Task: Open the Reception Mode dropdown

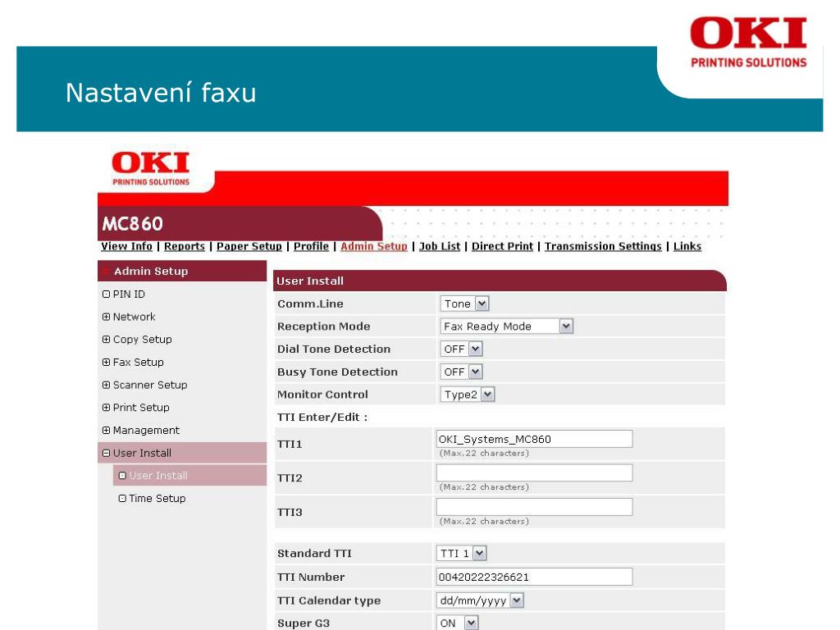Action: pos(506,326)
